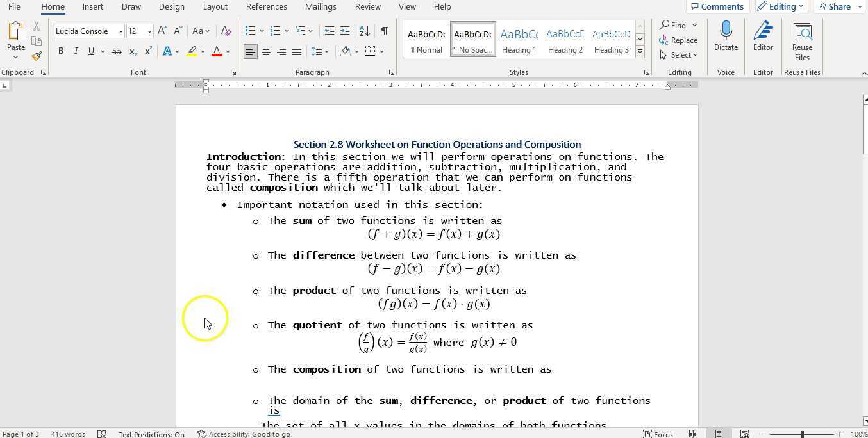Click the tab selector at ruler corner
This screenshot has width=868, height=438.
5,85
